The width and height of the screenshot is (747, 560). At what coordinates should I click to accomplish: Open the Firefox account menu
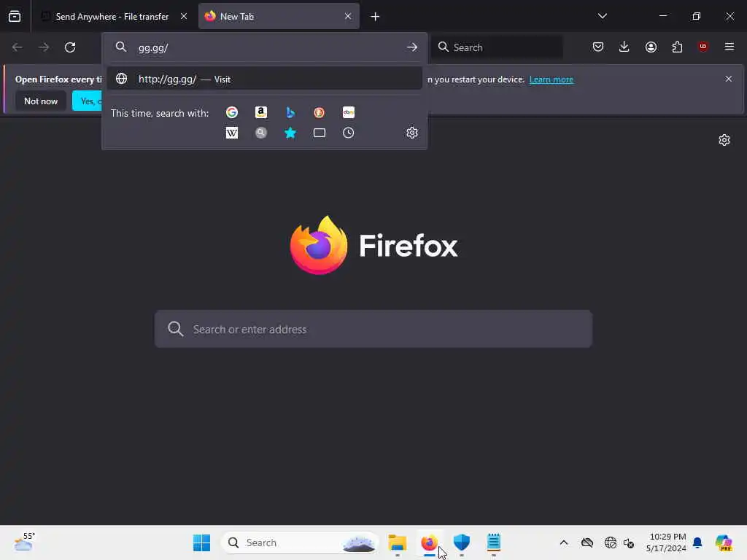651,47
